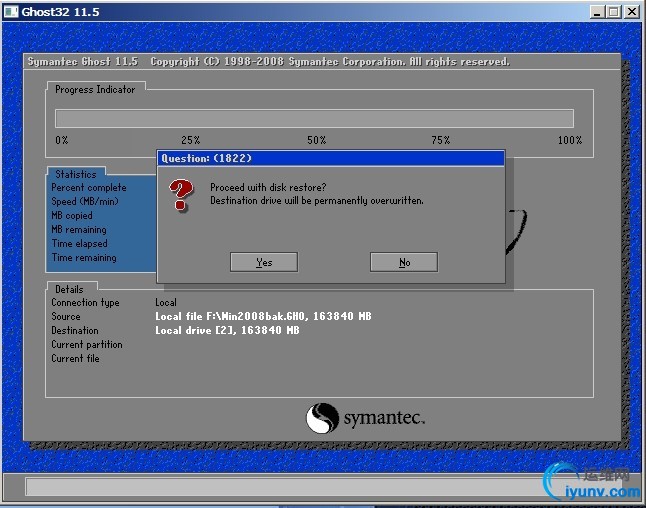Screen dimensions: 646x508
Task: Confirm disk restore with Yes button
Action: point(264,262)
